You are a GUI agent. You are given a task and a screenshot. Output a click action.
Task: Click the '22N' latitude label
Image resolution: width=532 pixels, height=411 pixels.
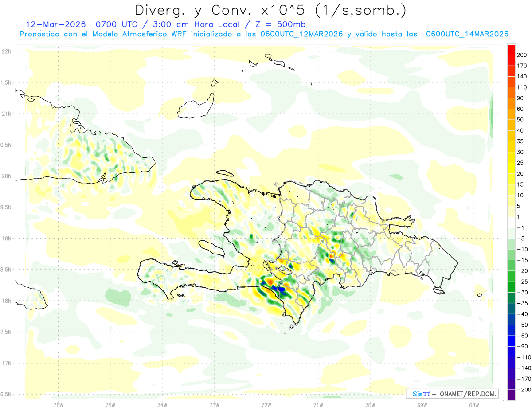tap(7, 51)
